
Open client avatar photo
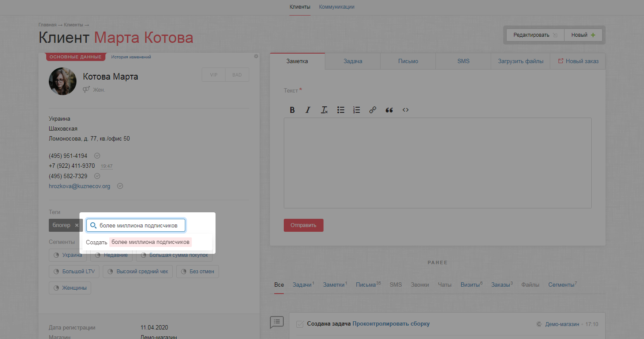point(63,81)
